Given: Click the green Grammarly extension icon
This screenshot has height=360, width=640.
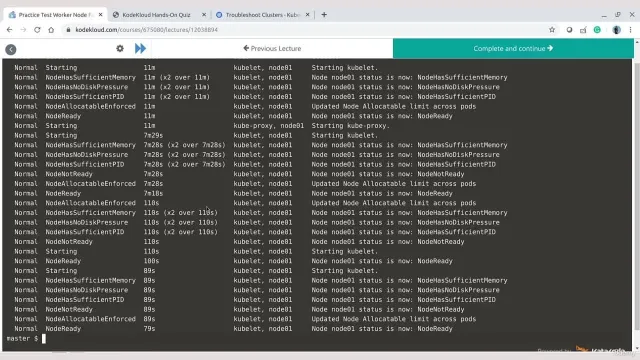Looking at the screenshot, I should pos(597,30).
